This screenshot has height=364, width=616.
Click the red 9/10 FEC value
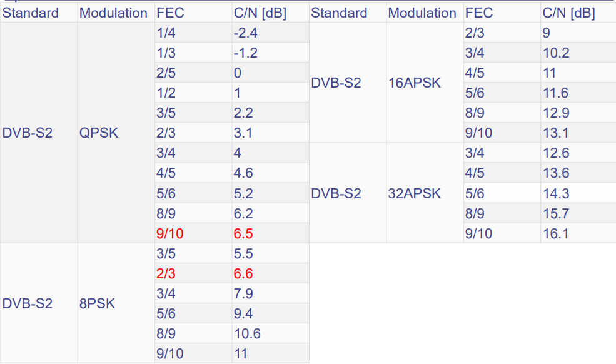[x=169, y=233]
